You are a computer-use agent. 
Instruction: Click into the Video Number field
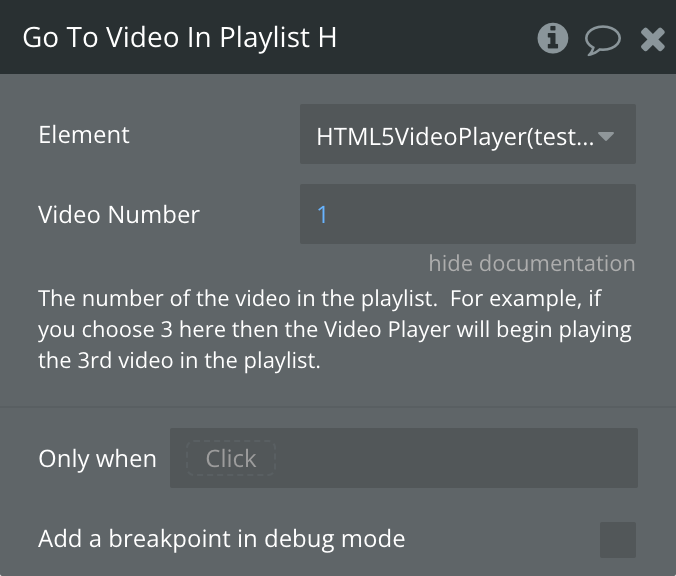[x=468, y=214]
